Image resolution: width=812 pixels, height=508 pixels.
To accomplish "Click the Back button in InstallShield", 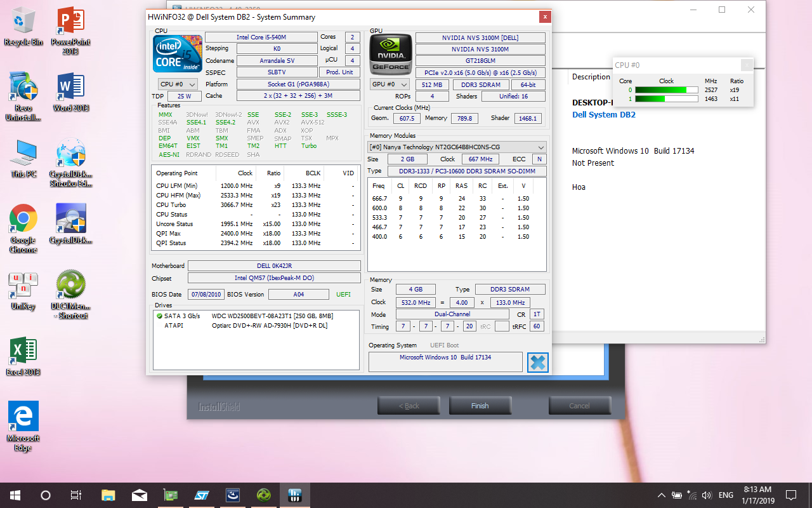I will click(x=409, y=406).
